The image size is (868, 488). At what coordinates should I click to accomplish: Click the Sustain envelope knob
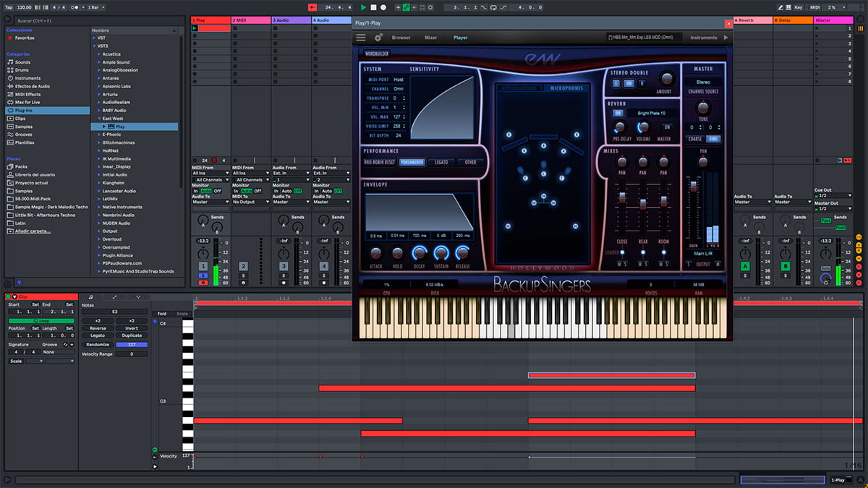point(441,253)
